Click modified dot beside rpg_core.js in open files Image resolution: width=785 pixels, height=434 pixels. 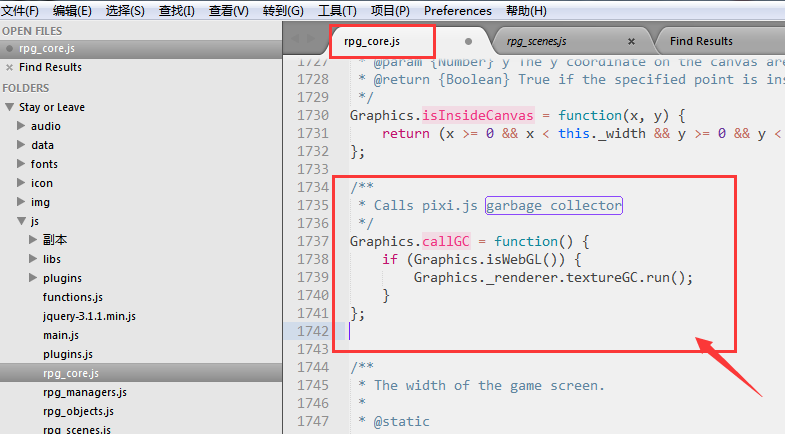(x=9, y=49)
